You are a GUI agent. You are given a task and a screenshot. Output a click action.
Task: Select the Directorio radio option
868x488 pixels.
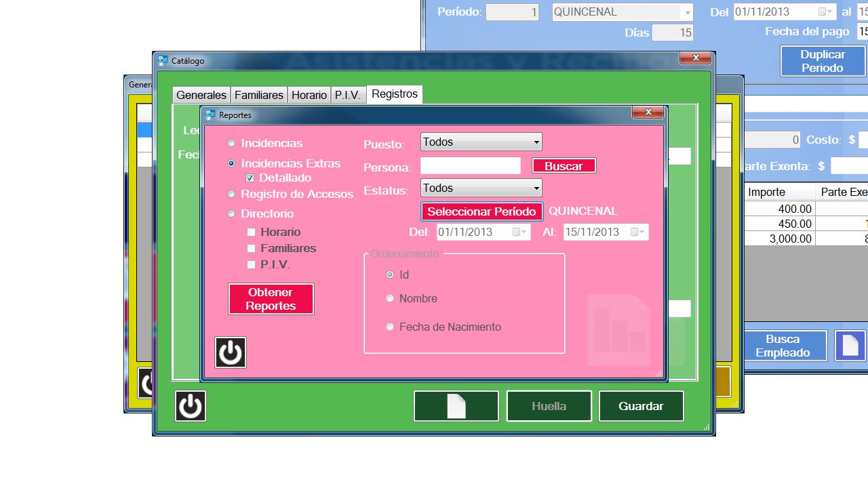[x=232, y=213]
